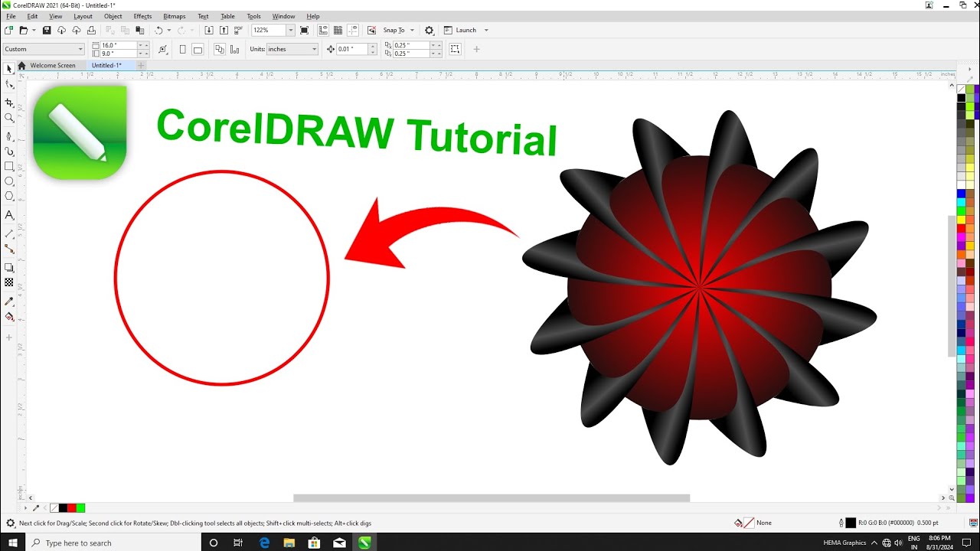Open the page size Custom dropdown
The width and height of the screenshot is (980, 551).
click(x=43, y=49)
